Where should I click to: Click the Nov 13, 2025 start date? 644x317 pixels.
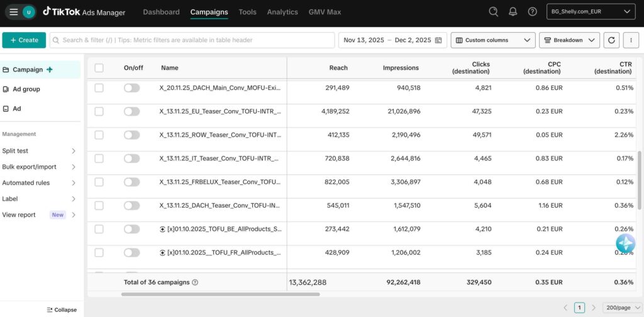coord(364,40)
